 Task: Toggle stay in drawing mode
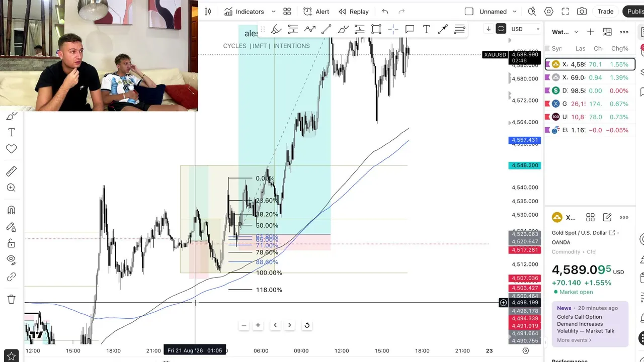pyautogui.click(x=11, y=227)
